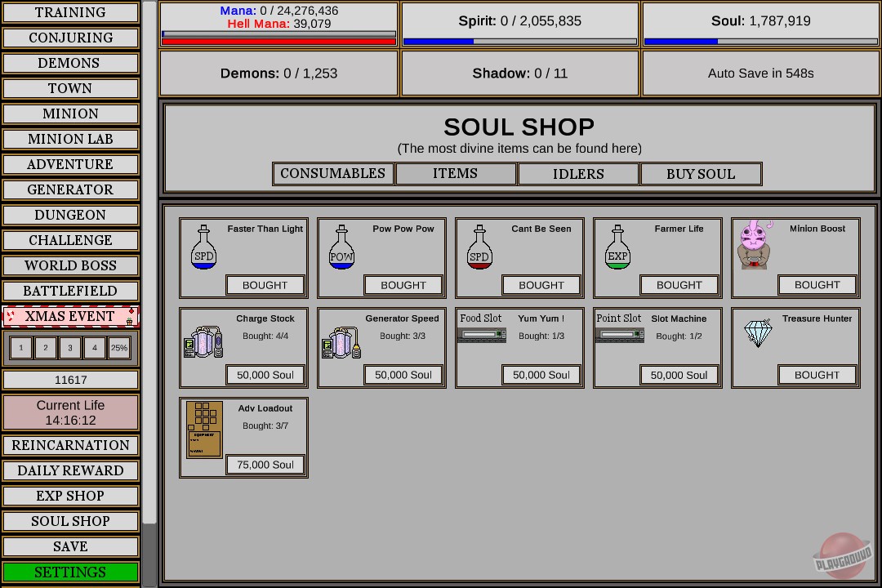The width and height of the screenshot is (882, 588).
Task: Click the Minion Boost pink creature icon
Action: pyautogui.click(x=754, y=245)
